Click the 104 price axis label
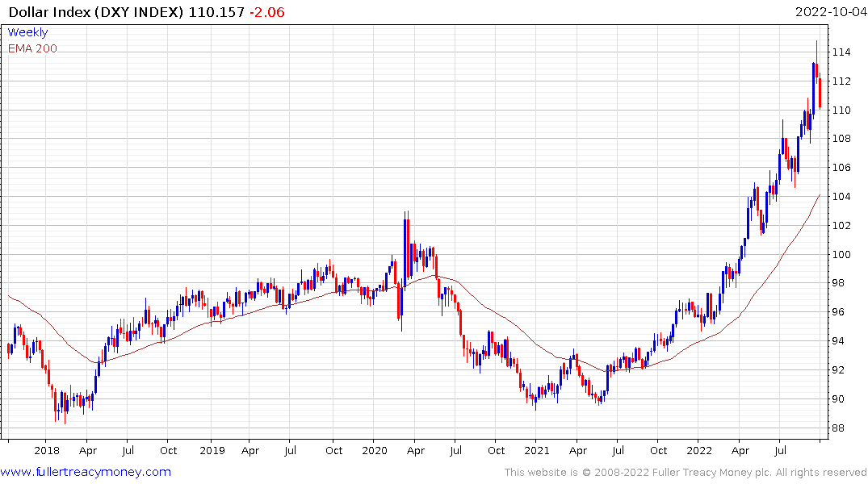This screenshot has width=868, height=484. 841,196
